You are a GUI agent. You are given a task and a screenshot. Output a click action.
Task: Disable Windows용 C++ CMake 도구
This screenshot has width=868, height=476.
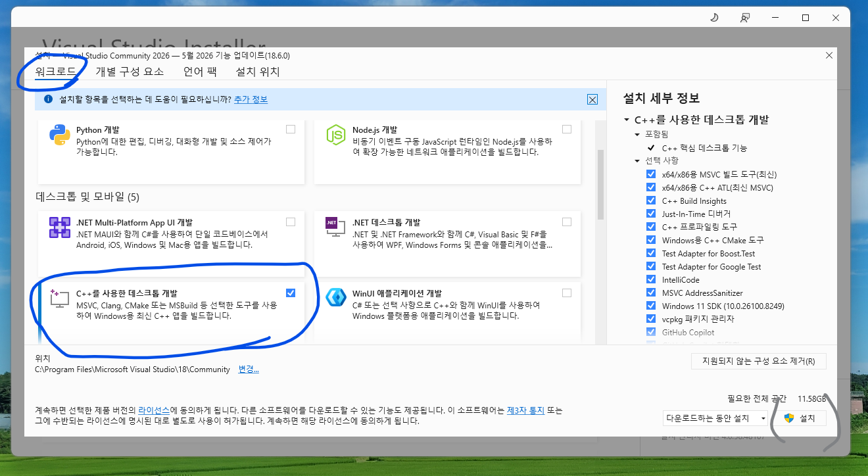pyautogui.click(x=651, y=240)
